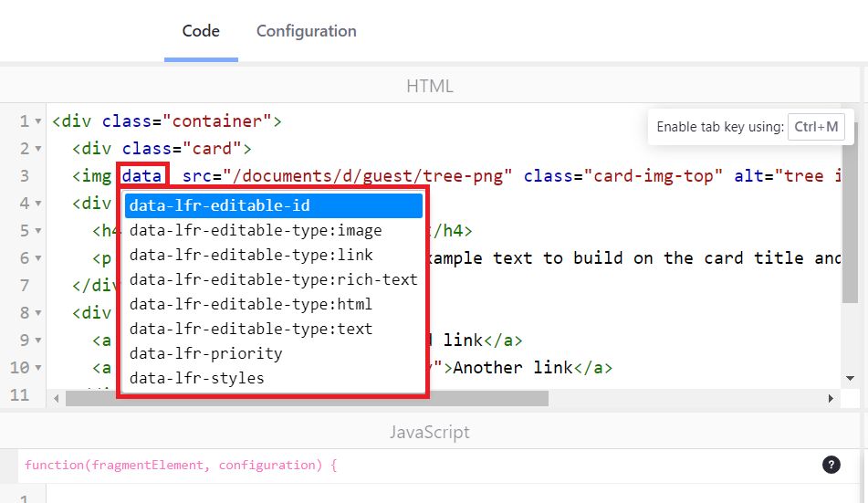Click the Ctrl+M shortcut badge

pyautogui.click(x=816, y=127)
